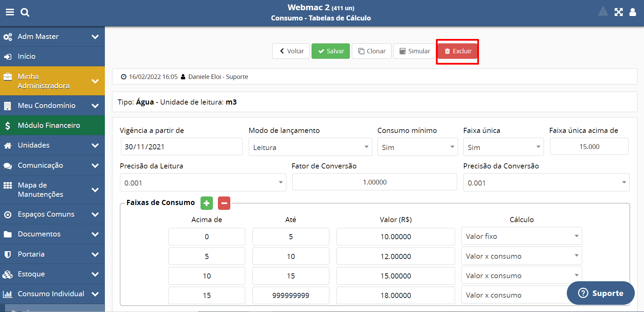Click the Faixa única acima de field
Screen dimensions: 644x312
pyautogui.click(x=589, y=146)
